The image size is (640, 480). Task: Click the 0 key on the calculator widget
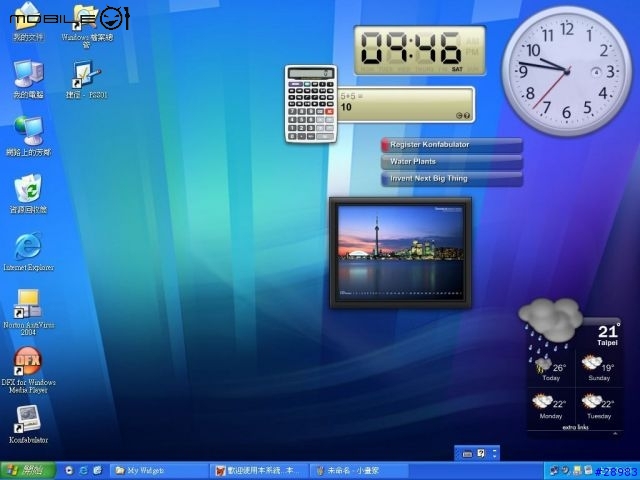(x=292, y=136)
